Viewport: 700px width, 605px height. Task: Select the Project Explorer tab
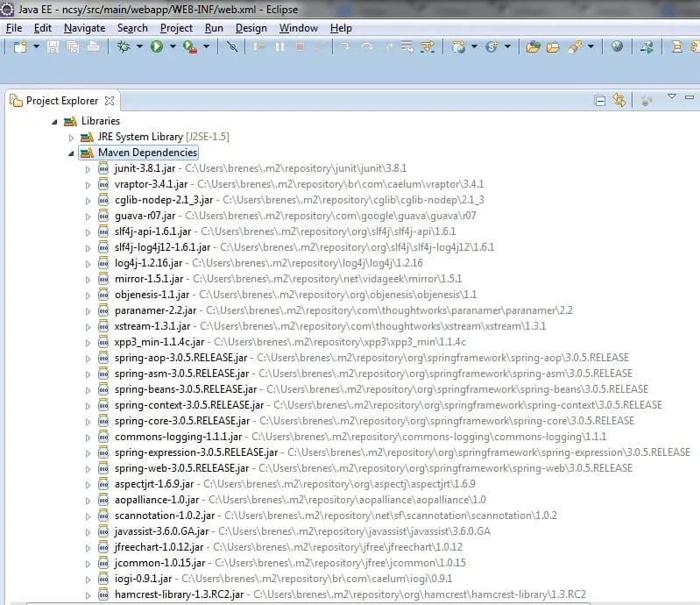[x=62, y=101]
